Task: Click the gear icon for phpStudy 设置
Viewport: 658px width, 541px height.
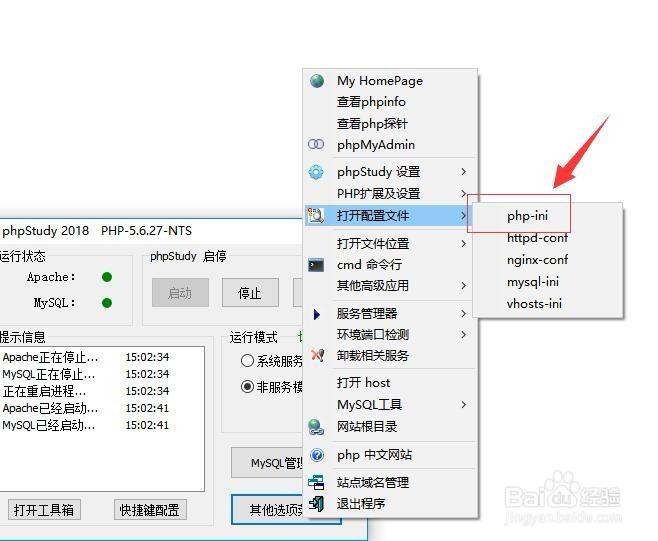Action: click(316, 172)
